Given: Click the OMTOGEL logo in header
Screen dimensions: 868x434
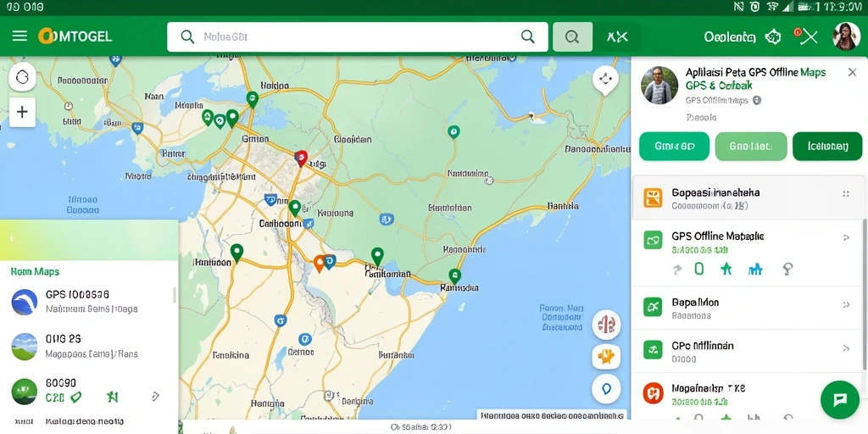Looking at the screenshot, I should coord(75,36).
